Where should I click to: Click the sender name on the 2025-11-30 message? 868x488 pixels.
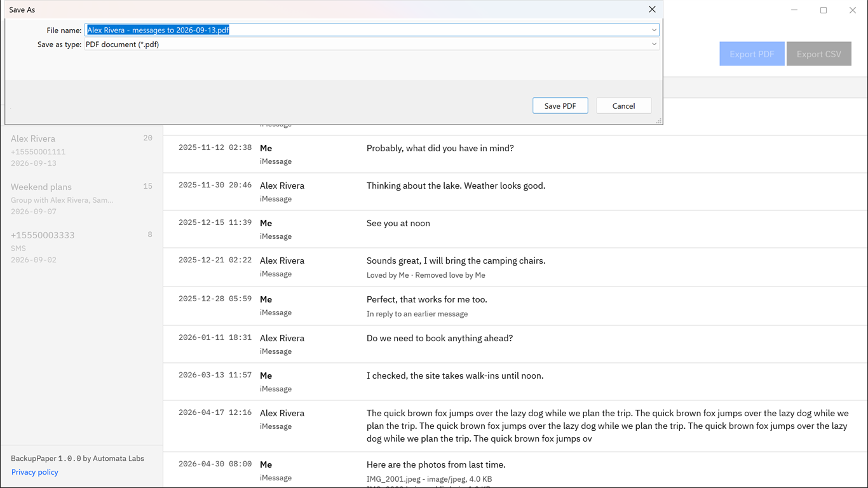[x=282, y=186]
